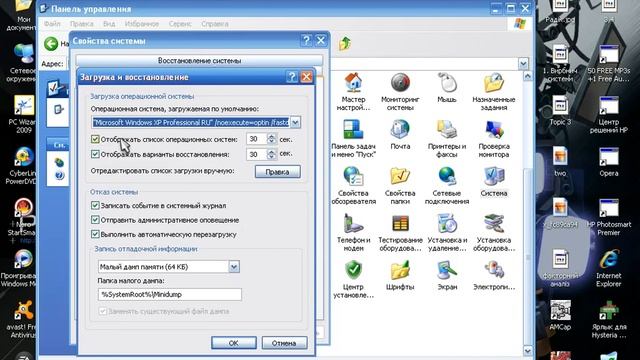640x360 pixels.
Task: Open the Мышь control panel icon
Action: (447, 83)
